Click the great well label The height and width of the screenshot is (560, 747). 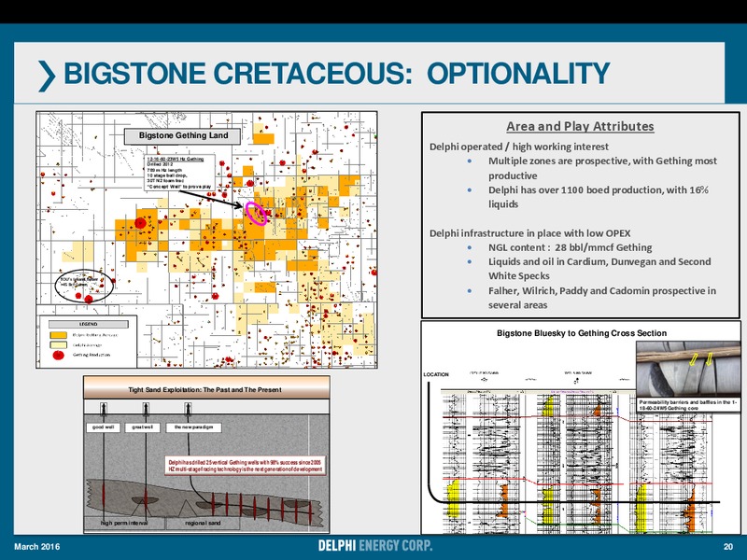tap(143, 427)
